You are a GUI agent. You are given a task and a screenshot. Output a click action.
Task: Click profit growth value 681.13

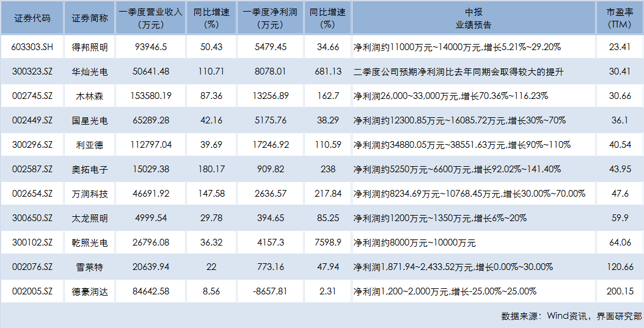point(327,71)
